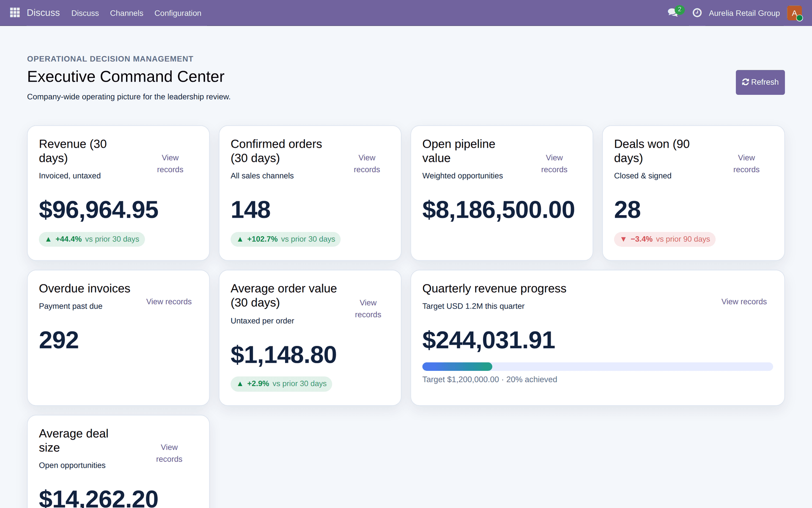Click the $8,186,500.00 pipeline value
The image size is (812, 508).
498,210
